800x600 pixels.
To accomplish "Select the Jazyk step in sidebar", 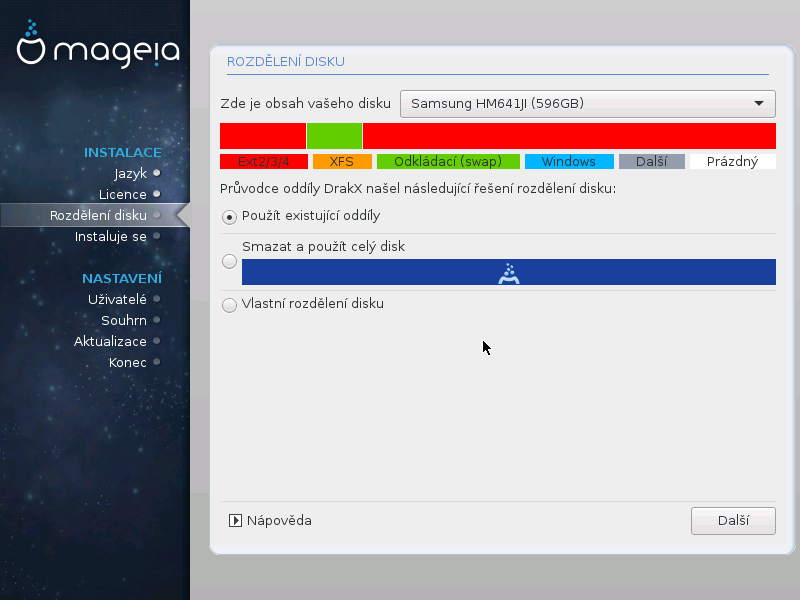I will (x=131, y=173).
